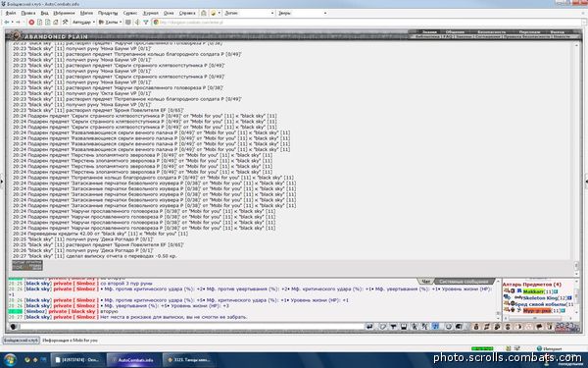Open the Справка menu

coord(187,13)
